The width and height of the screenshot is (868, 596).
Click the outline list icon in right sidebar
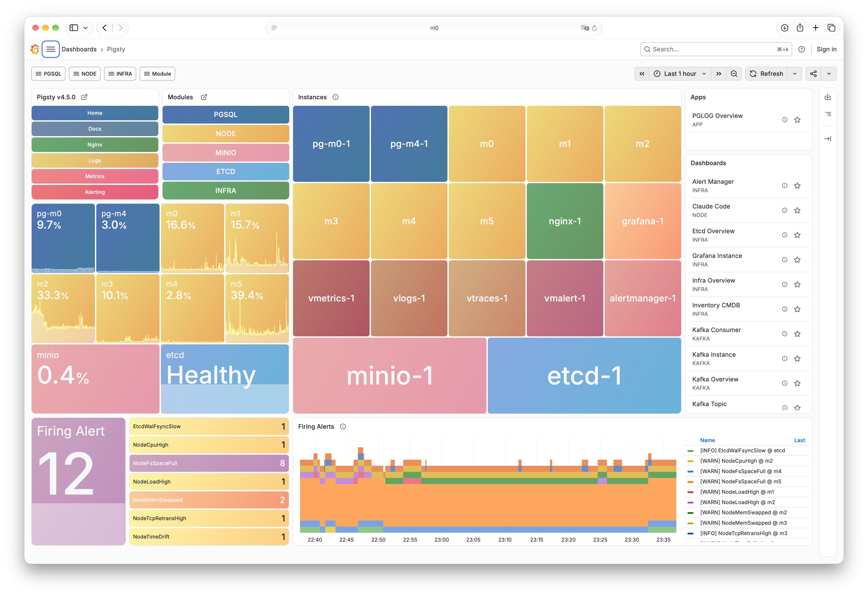click(828, 114)
